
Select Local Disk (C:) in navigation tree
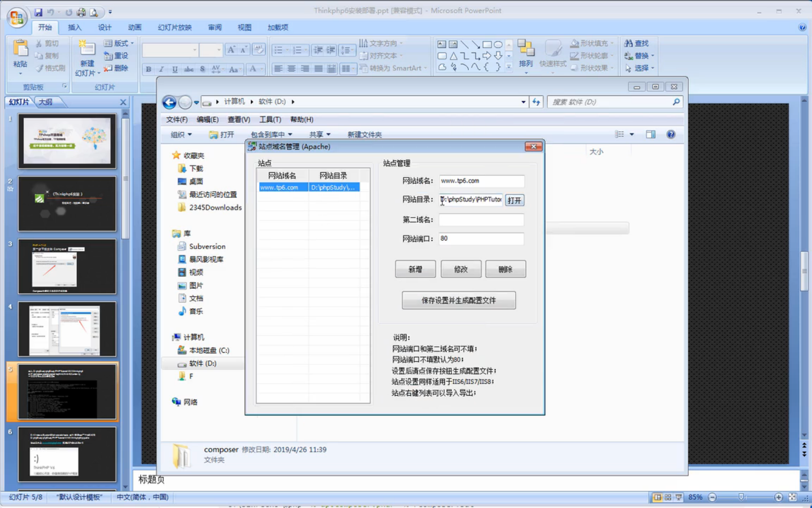[203, 350]
